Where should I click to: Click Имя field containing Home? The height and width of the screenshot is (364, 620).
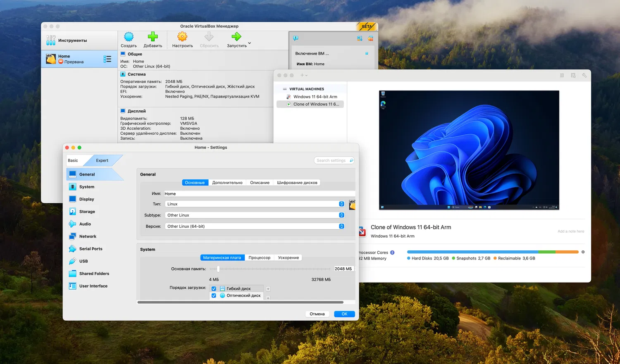[x=260, y=194]
